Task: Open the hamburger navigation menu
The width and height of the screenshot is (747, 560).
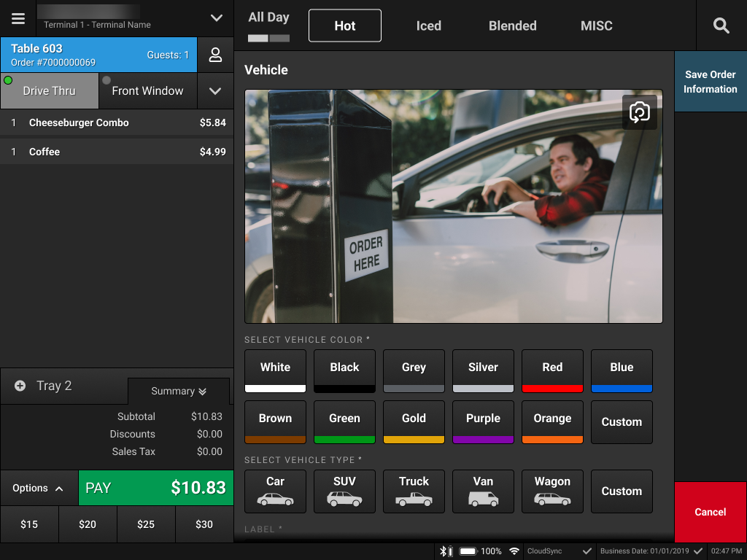Action: point(18,18)
